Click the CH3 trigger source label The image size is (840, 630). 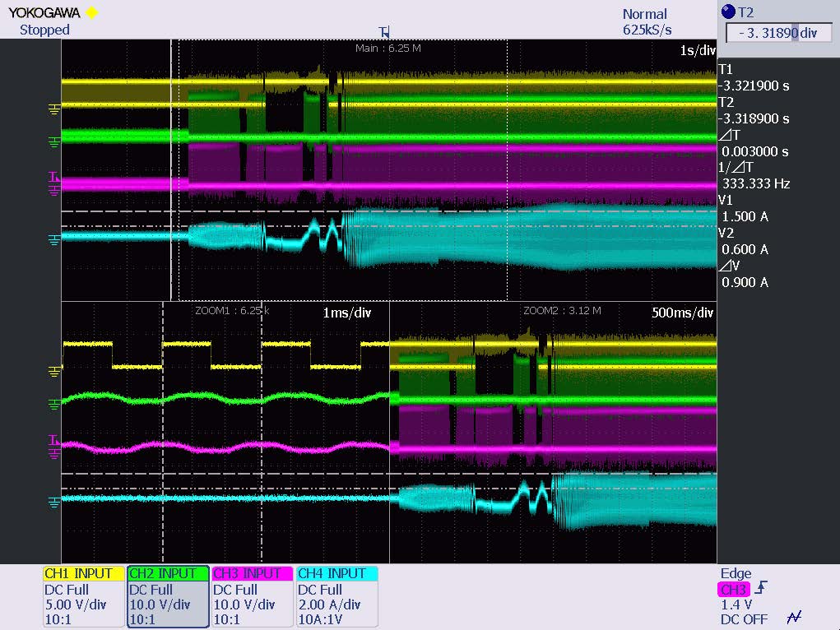[733, 589]
